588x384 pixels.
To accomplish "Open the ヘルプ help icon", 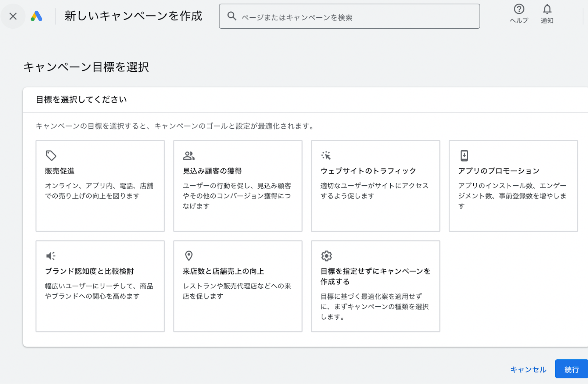I will pyautogui.click(x=519, y=14).
